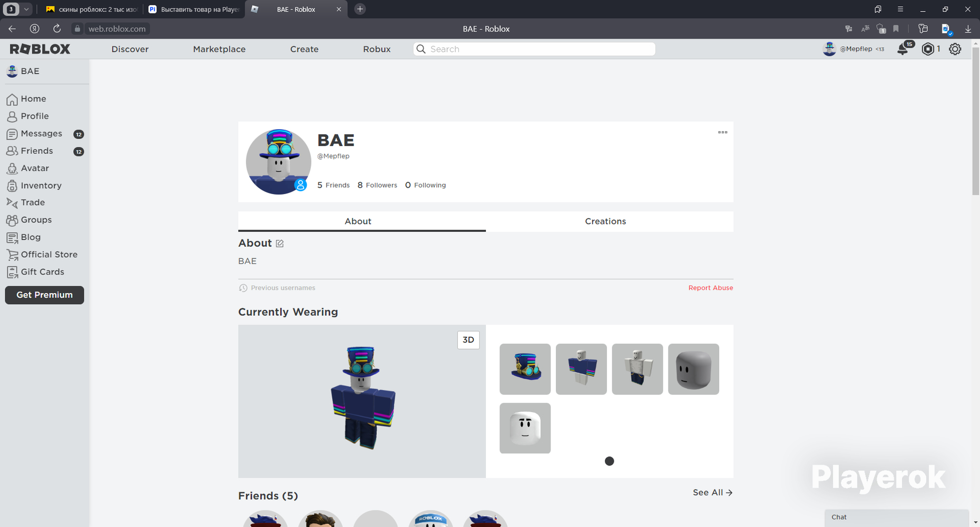
Task: Open Create in the top navigation
Action: (x=305, y=49)
